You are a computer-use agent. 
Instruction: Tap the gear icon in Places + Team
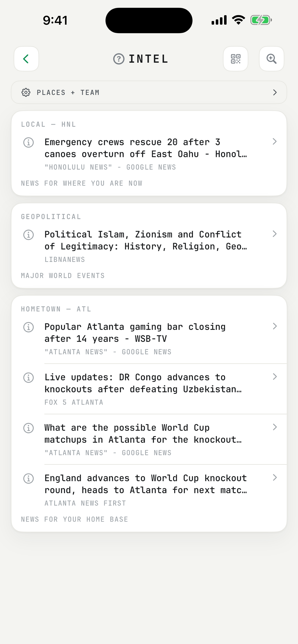[26, 92]
